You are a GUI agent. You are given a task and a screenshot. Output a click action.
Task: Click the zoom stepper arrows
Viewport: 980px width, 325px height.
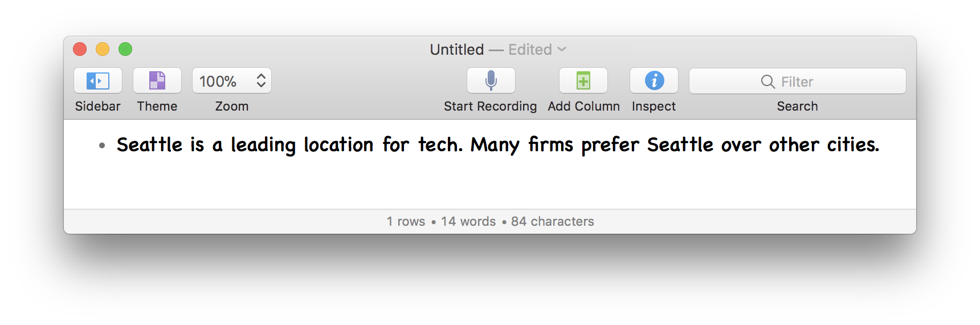[x=261, y=81]
